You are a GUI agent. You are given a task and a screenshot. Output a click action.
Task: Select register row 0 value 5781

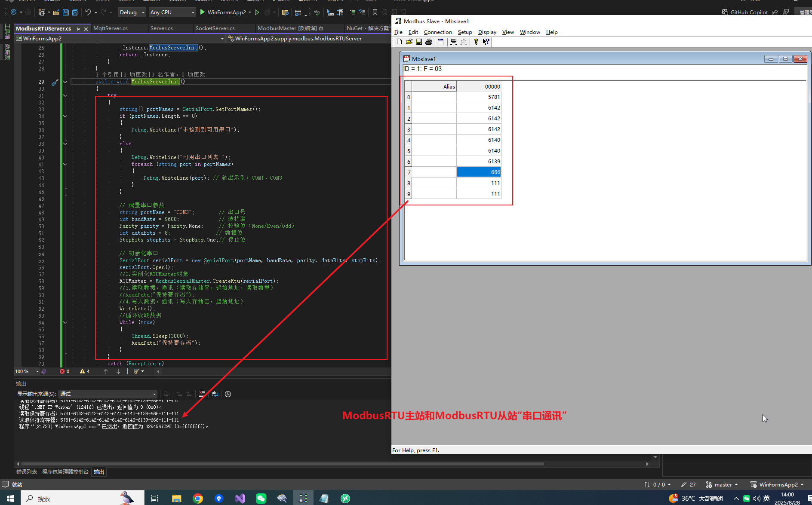pos(479,97)
